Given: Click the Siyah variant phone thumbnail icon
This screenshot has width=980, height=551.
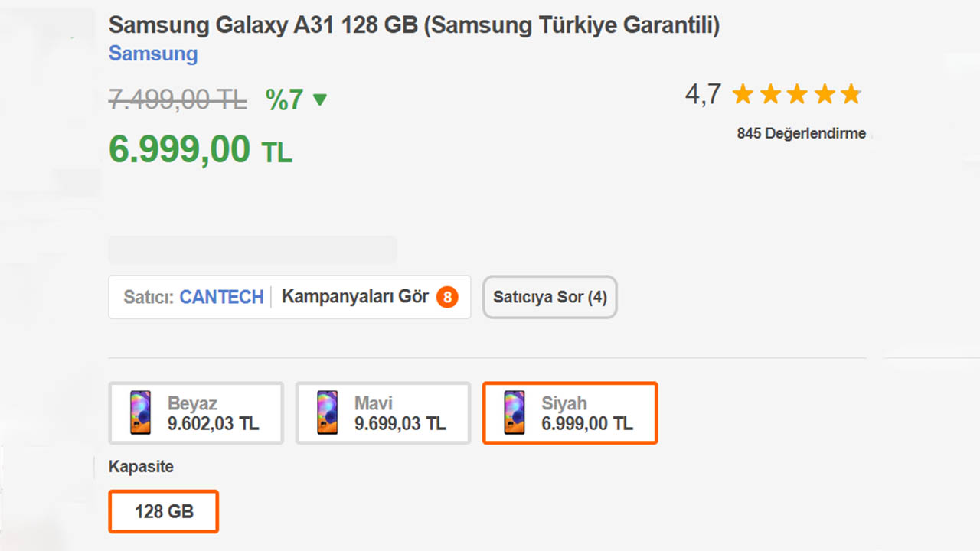Looking at the screenshot, I should tap(513, 412).
